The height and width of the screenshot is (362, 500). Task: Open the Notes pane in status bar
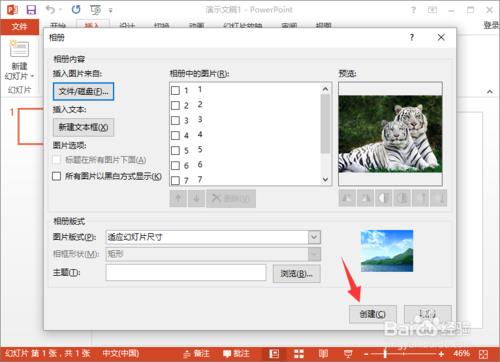pyautogui.click(x=197, y=354)
